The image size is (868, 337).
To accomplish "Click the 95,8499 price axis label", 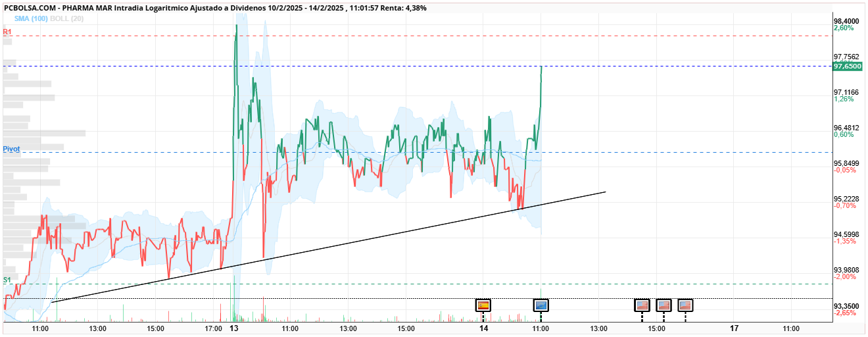I will click(x=846, y=163).
